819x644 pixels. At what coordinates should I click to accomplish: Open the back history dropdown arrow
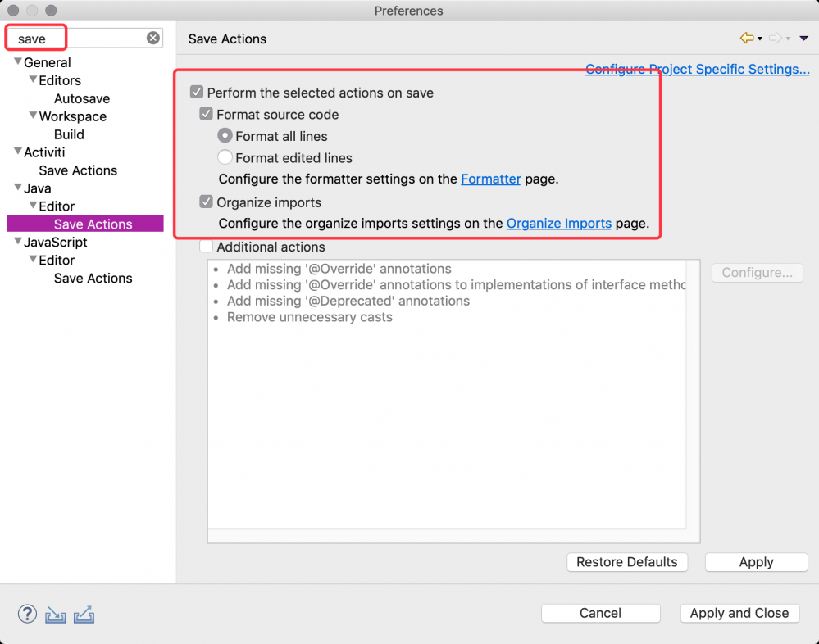pyautogui.click(x=760, y=39)
